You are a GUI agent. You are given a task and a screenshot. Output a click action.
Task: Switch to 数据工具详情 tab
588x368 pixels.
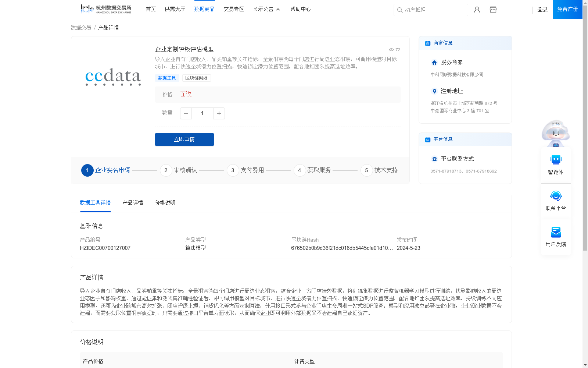click(95, 203)
